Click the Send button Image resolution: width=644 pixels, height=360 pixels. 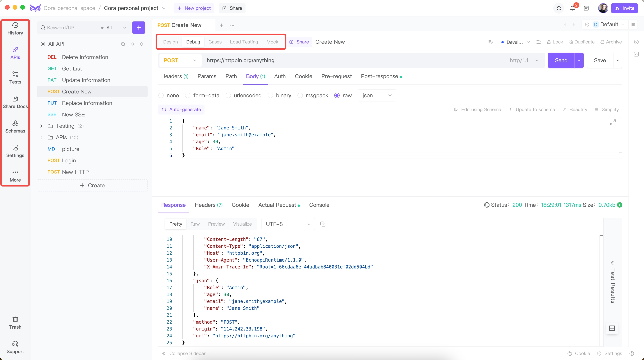561,60
